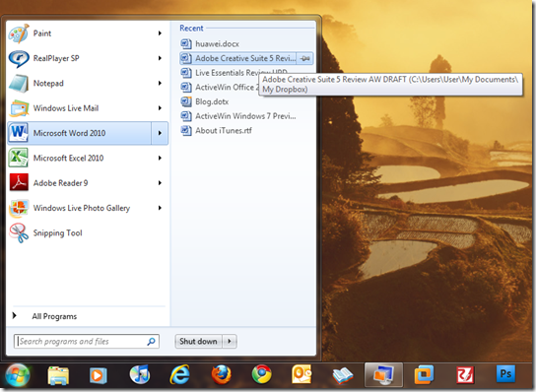
Task: Expand Microsoft Excel 2010 jump list arrow
Action: coord(160,158)
